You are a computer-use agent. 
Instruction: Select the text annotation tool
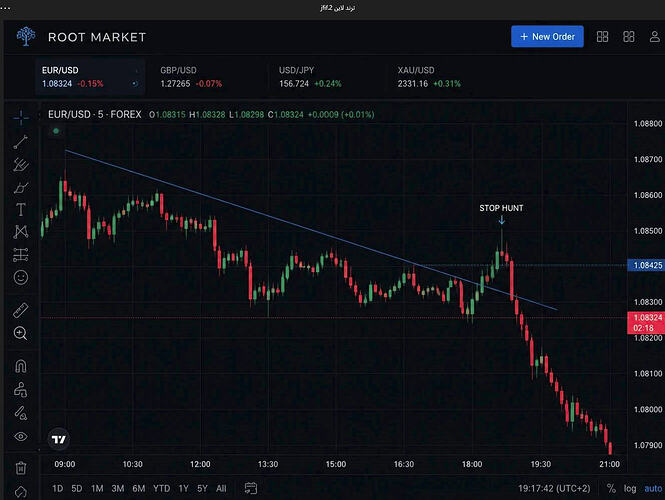pos(20,209)
